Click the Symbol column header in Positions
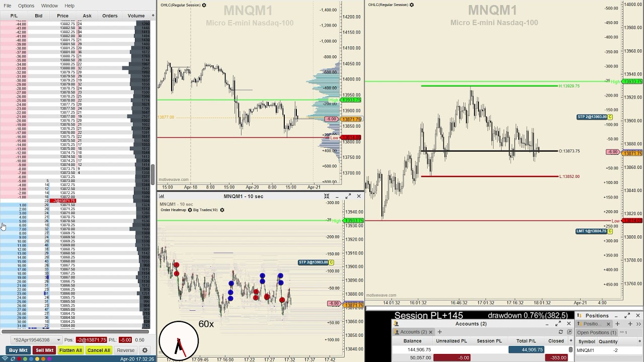Screen dimensions: 644x362 click(x=587, y=341)
